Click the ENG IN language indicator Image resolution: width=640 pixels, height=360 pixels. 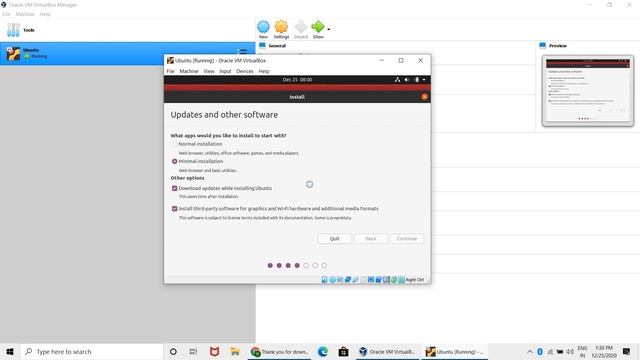click(582, 351)
